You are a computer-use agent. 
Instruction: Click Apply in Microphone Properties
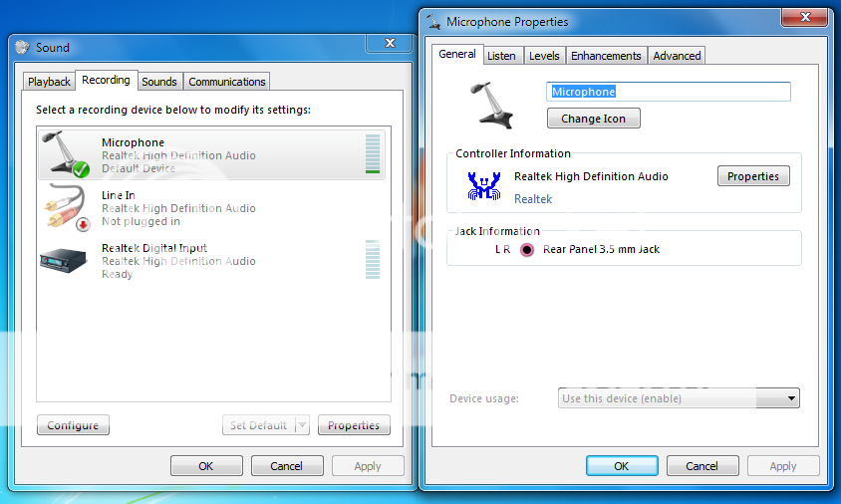pyautogui.click(x=783, y=466)
